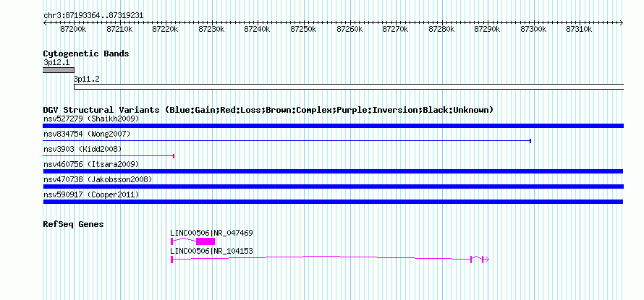Click the 87220k ruler tick label
The height and width of the screenshot is (300, 644).
[x=166, y=29]
